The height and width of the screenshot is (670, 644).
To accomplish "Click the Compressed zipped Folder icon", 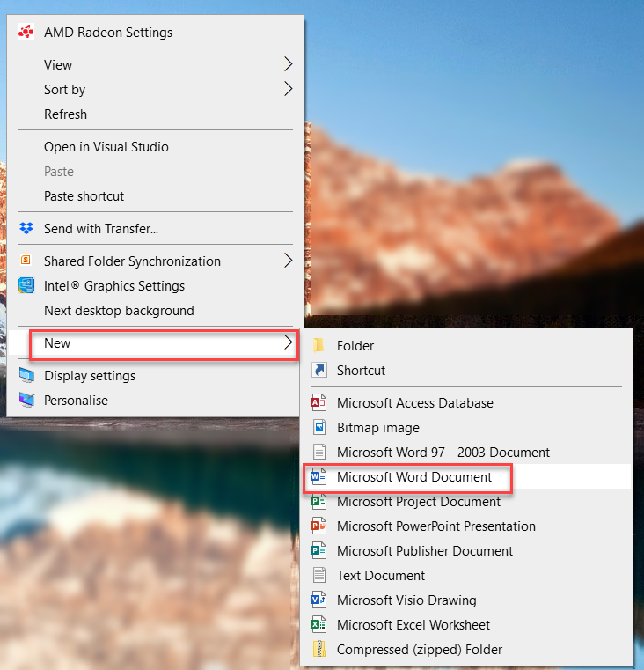I will (x=319, y=649).
